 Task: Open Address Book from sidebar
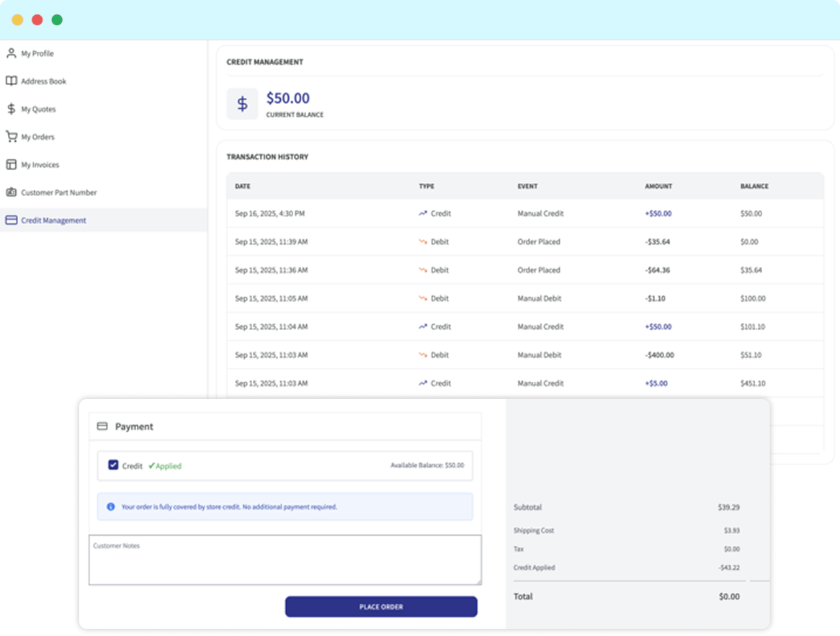(x=43, y=81)
